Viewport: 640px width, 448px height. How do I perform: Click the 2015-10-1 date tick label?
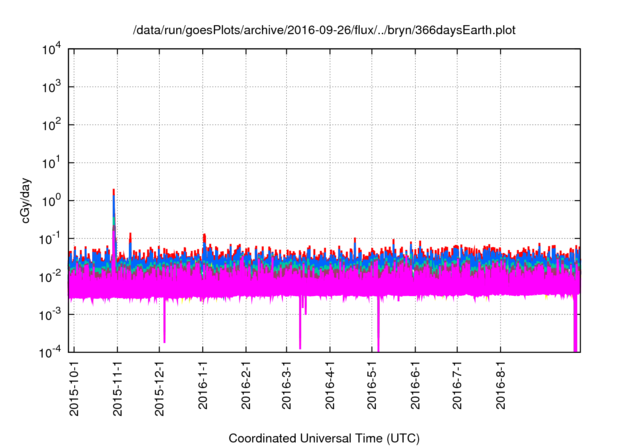(75, 388)
